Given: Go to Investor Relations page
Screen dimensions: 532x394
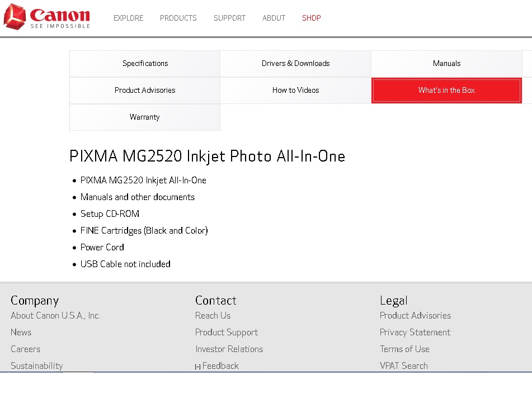Looking at the screenshot, I should [x=229, y=349].
